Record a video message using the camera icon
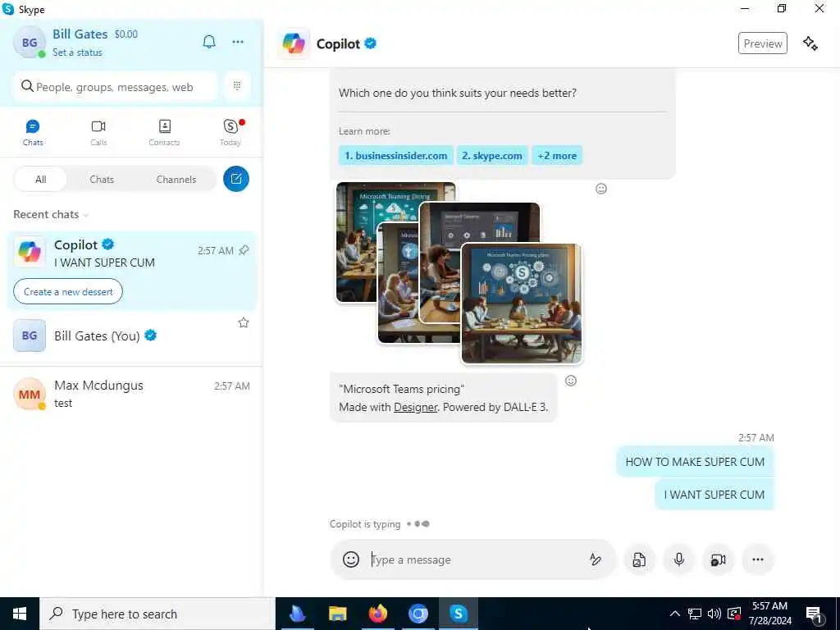 (x=718, y=559)
